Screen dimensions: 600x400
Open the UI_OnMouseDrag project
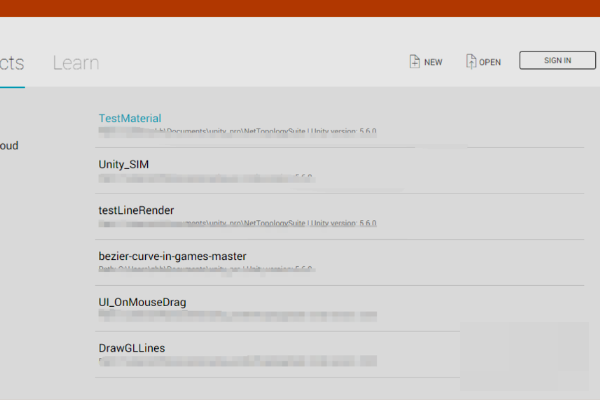(142, 302)
